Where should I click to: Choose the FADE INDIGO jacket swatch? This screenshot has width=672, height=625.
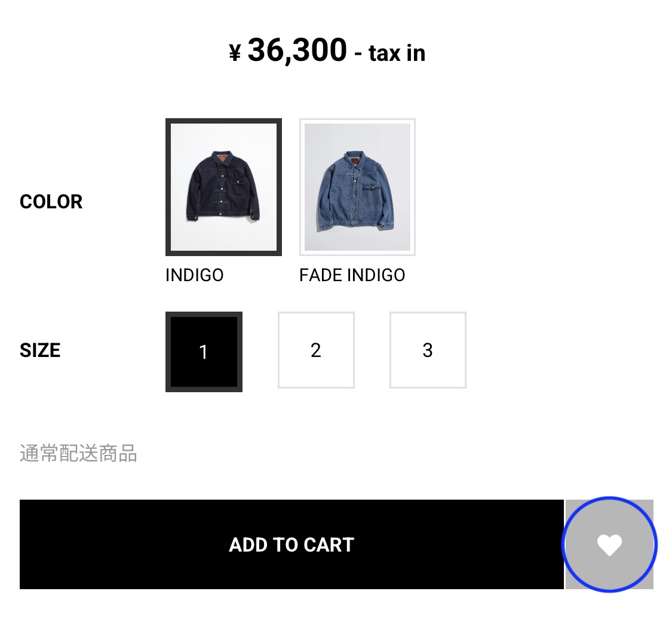pyautogui.click(x=357, y=187)
